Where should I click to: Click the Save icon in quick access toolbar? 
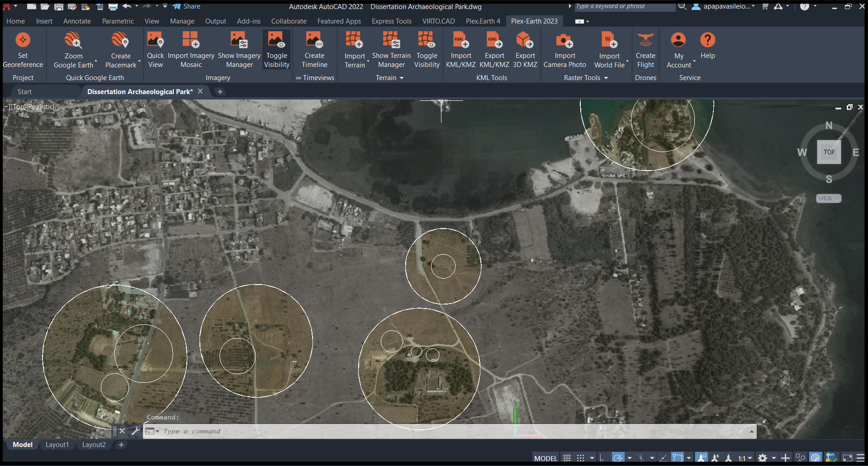[x=58, y=6]
